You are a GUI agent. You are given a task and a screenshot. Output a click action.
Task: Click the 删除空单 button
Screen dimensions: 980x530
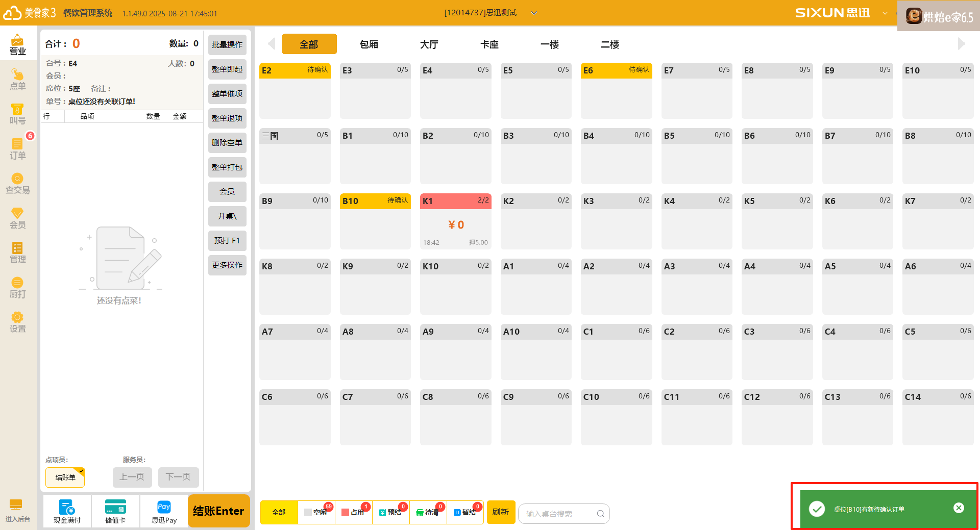pyautogui.click(x=227, y=143)
